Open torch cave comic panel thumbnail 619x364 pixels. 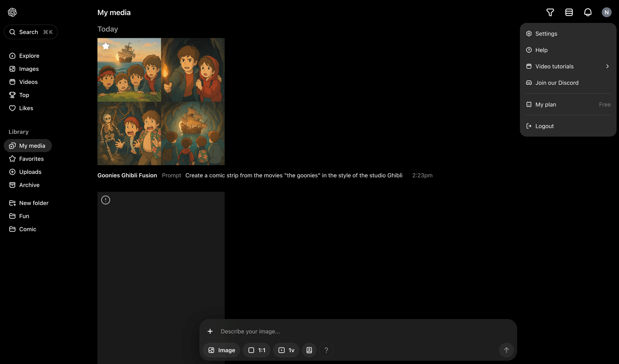click(193, 70)
